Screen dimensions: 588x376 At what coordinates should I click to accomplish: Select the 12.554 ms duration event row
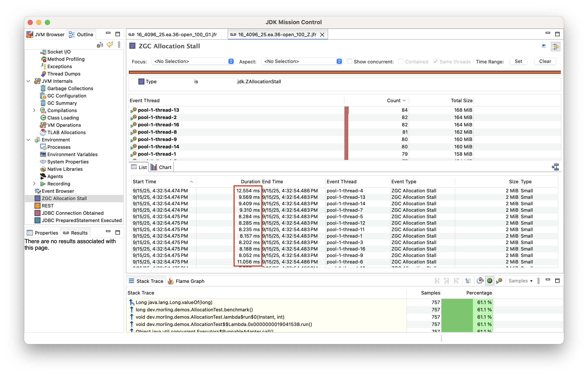[x=345, y=191]
